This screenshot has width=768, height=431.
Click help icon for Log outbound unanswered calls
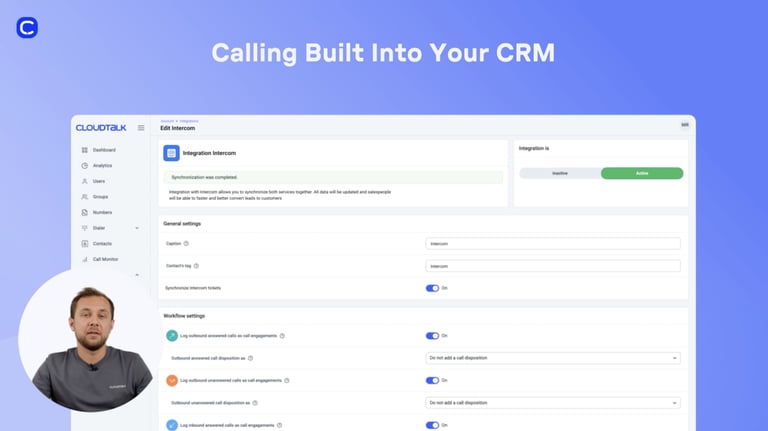pyautogui.click(x=287, y=381)
